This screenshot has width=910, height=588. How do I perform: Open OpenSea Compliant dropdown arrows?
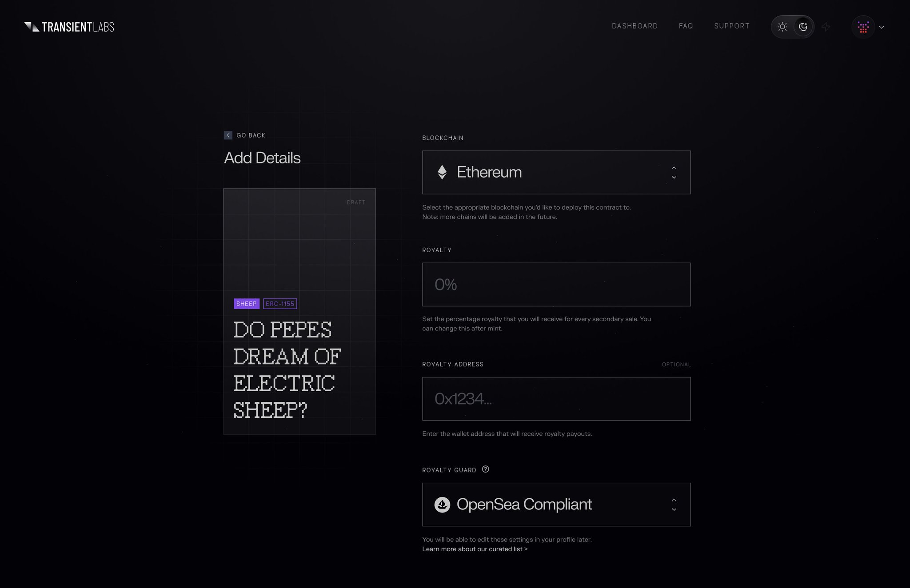pyautogui.click(x=674, y=505)
